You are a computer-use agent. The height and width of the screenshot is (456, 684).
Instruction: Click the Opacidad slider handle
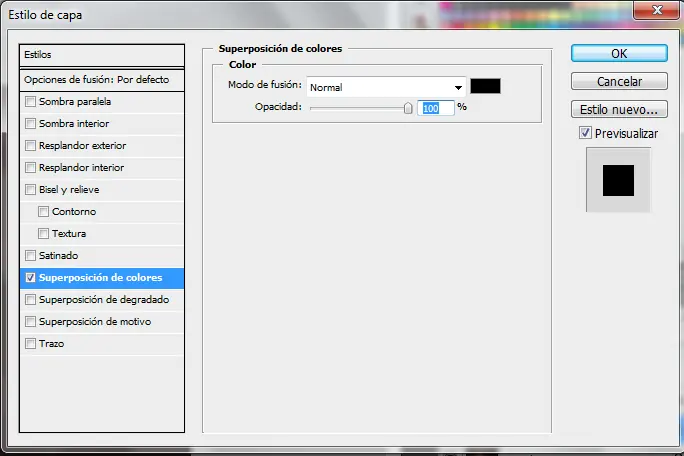coord(407,108)
